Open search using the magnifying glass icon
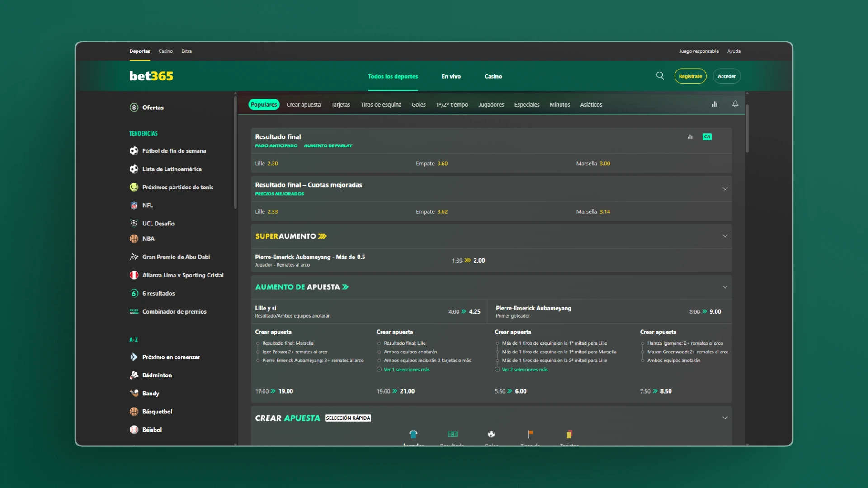The image size is (868, 488). (x=660, y=76)
